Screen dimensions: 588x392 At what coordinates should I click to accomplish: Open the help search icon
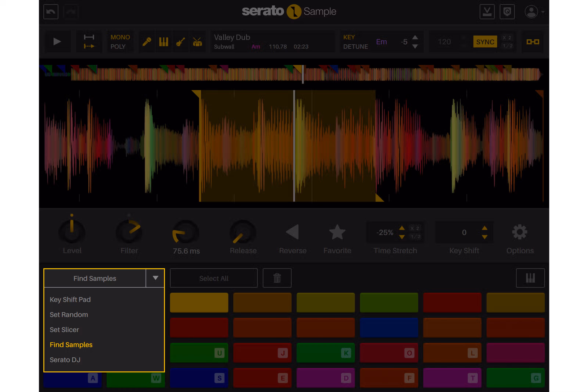507,12
